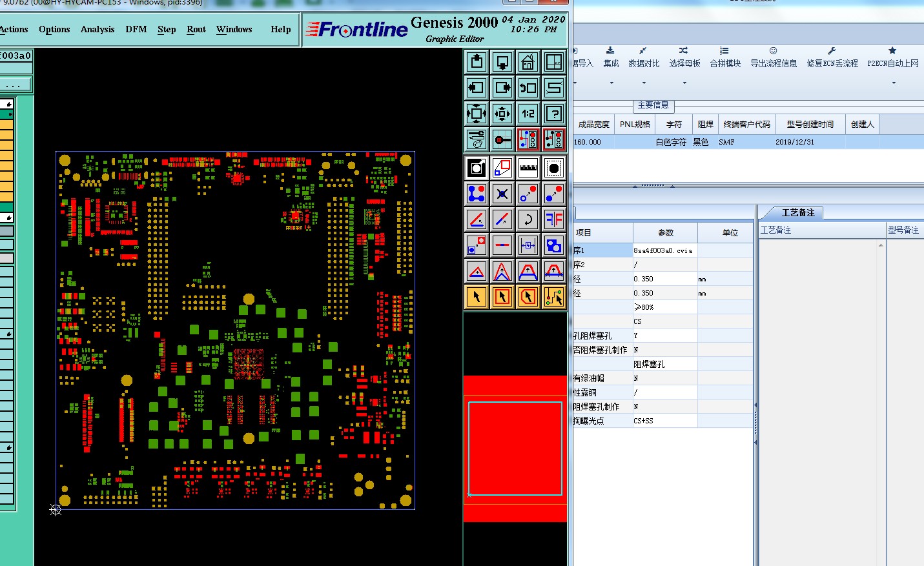Click the scroll-up arrow in 工艺备注 panel

click(880, 245)
